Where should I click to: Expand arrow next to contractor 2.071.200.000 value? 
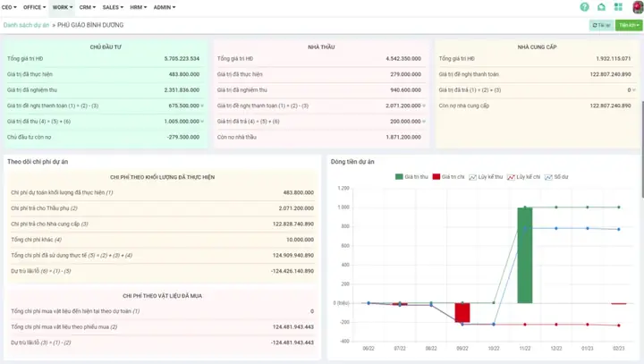coord(424,106)
